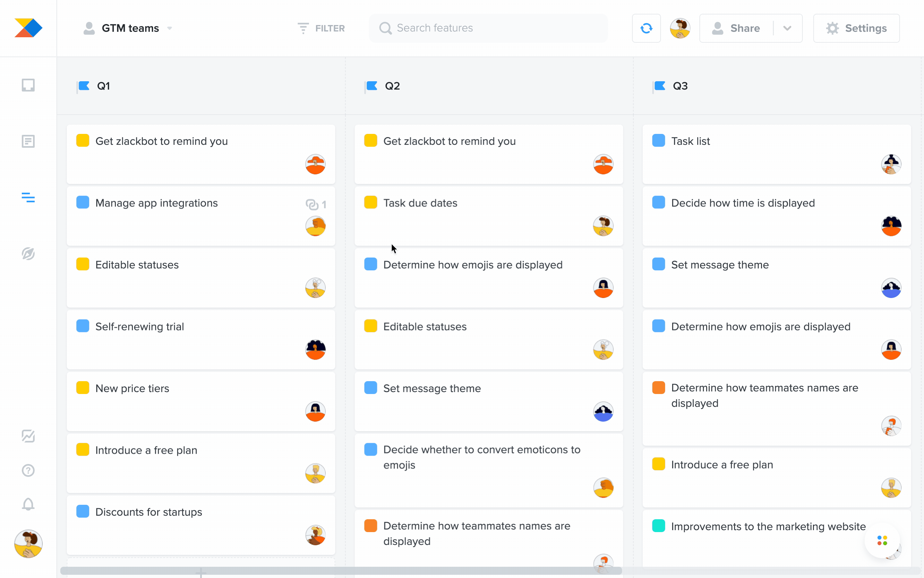Click assignee avatar on Discounts for startups
Screen dimensions: 924x578
tap(315, 535)
